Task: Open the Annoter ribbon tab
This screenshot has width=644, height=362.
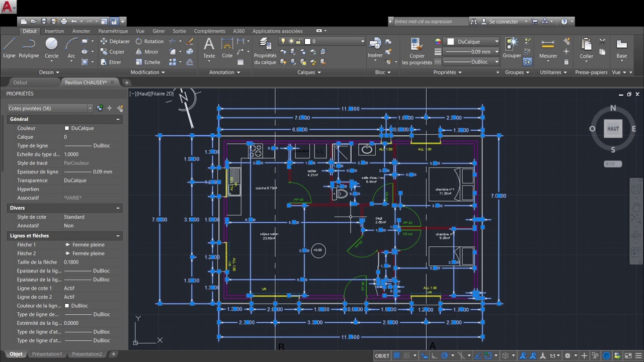Action: click(81, 31)
